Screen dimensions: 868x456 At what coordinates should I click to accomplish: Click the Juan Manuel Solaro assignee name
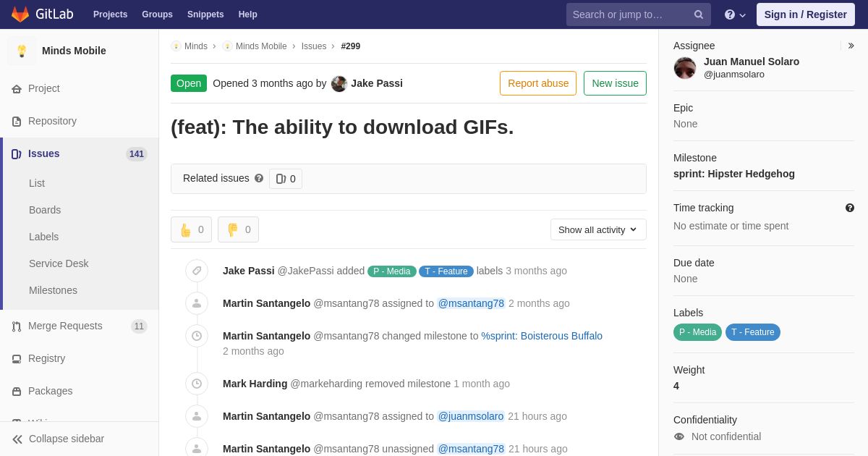click(x=752, y=62)
